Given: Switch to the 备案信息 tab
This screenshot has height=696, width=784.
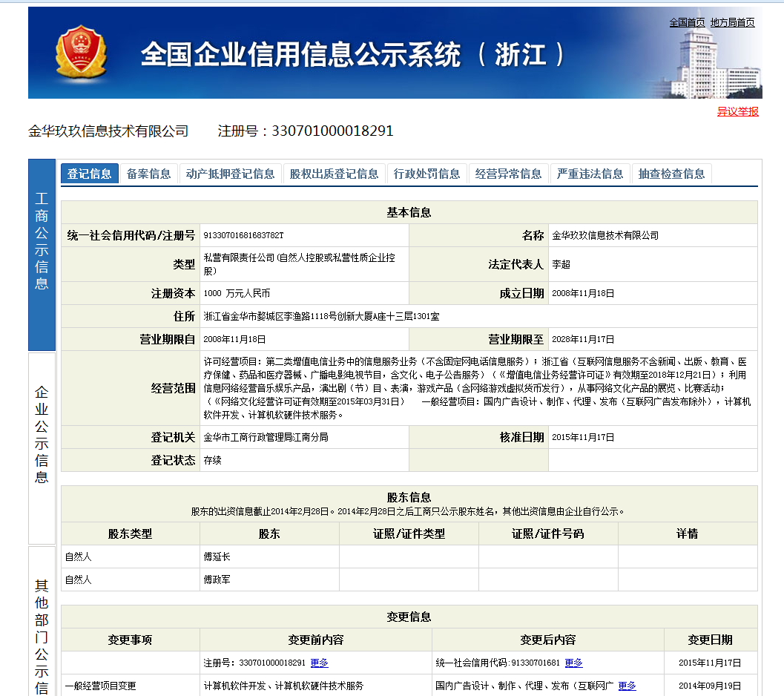Looking at the screenshot, I should [148, 174].
